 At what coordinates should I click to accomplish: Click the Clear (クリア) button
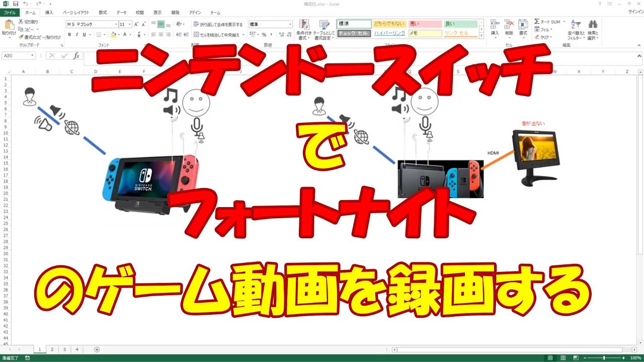[543, 37]
